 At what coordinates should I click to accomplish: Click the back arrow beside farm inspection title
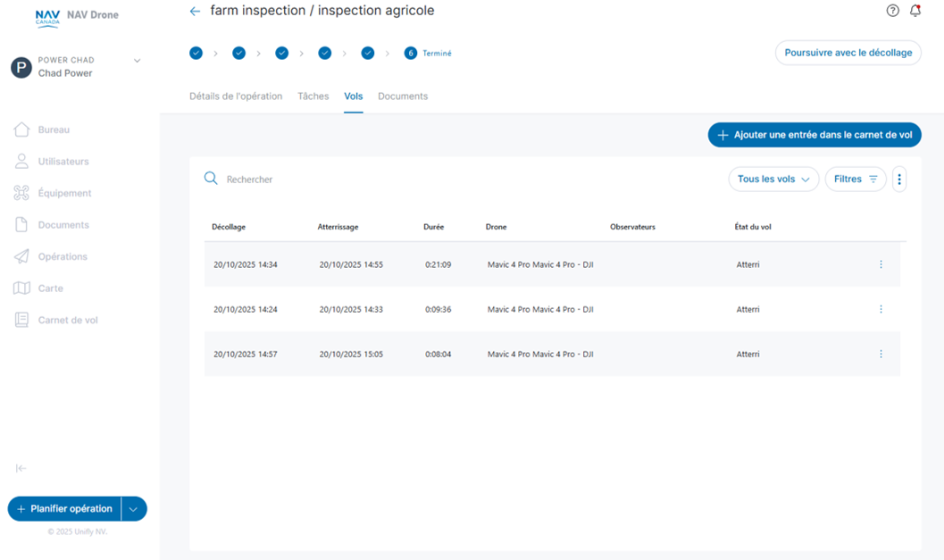pos(195,12)
